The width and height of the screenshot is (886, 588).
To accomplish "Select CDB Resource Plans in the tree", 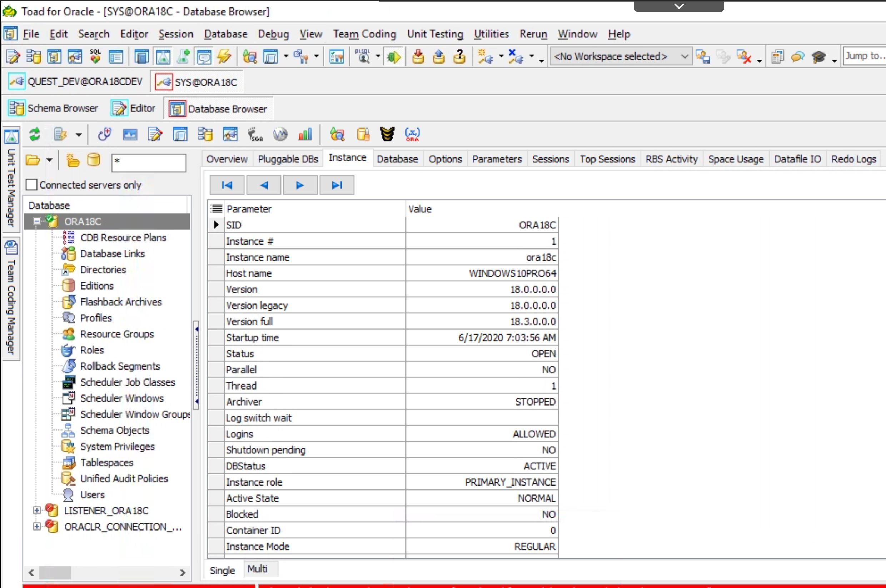I will tap(123, 237).
